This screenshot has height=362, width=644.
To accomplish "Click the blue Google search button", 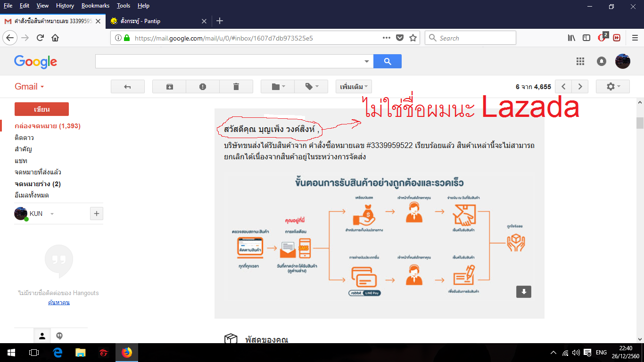I will coord(388,61).
